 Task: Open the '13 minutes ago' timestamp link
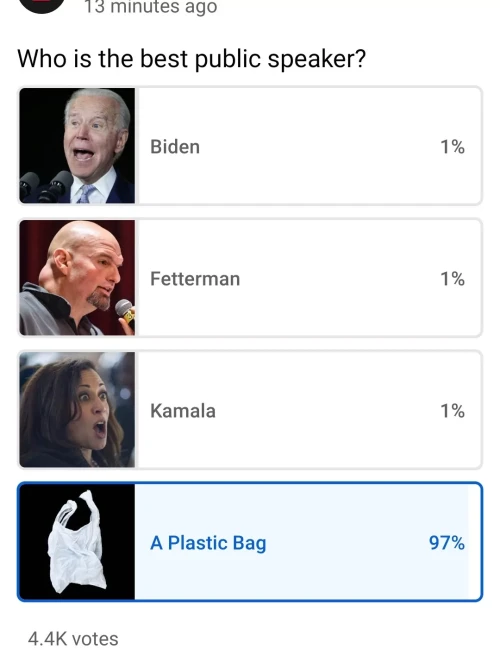(150, 7)
